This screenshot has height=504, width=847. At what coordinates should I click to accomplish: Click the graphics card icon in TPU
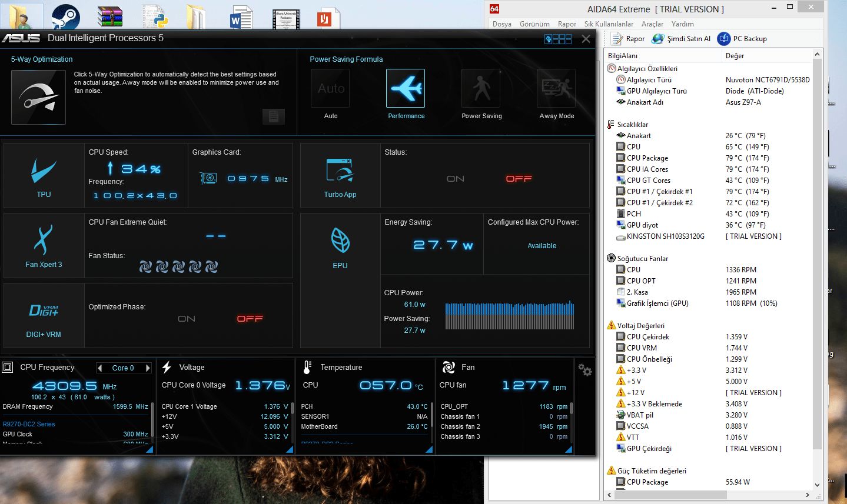208,178
